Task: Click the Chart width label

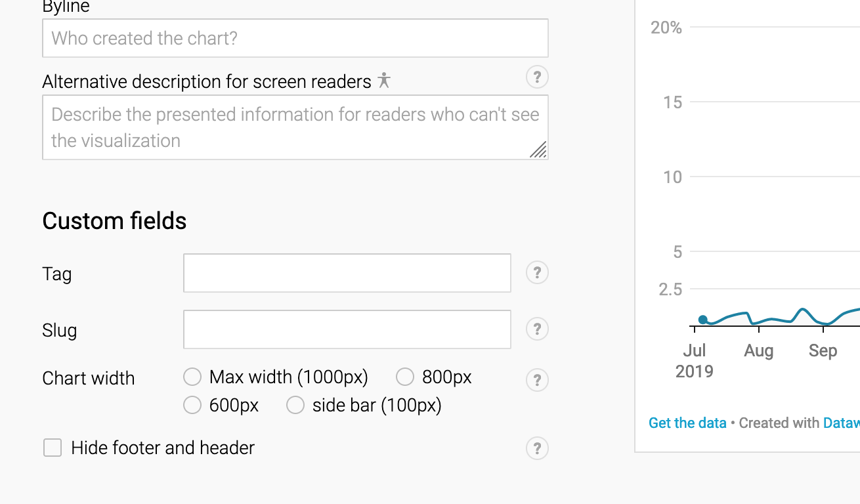Action: coord(89,379)
